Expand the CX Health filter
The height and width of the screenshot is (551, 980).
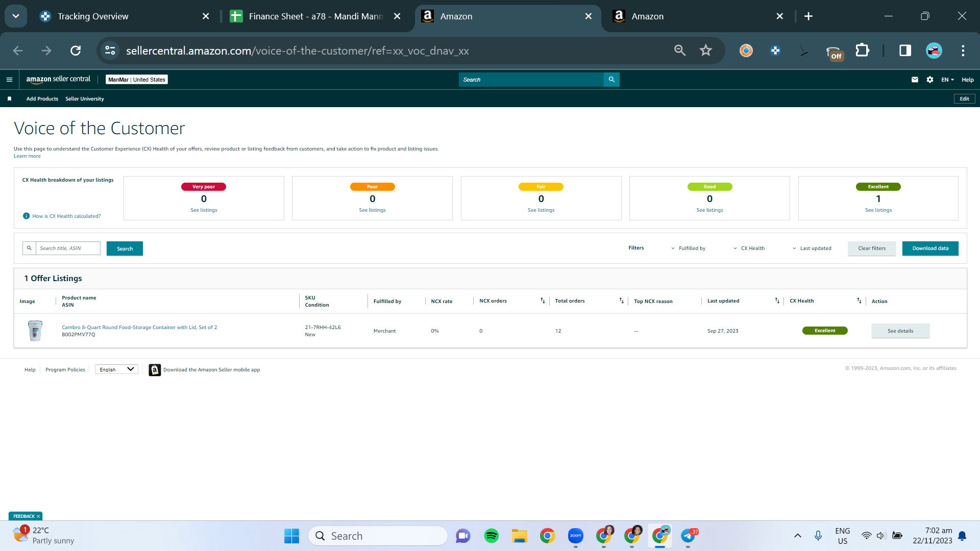click(x=749, y=248)
